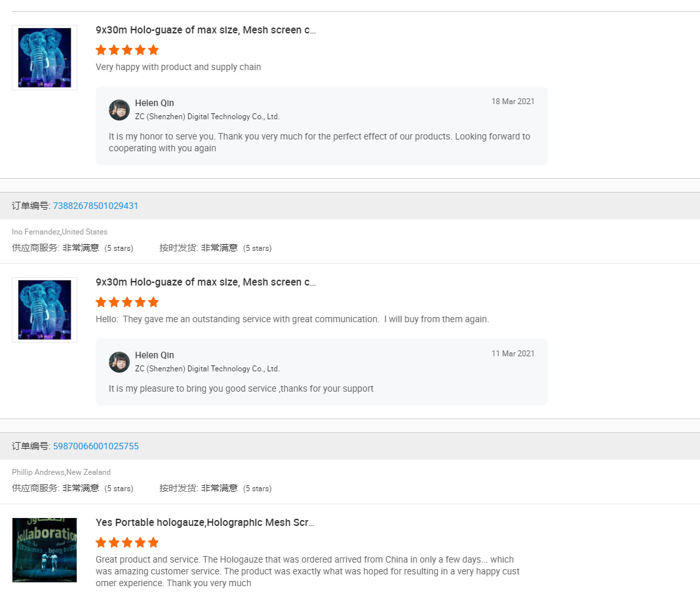The image size is (700, 615).
Task: Click reviewer name Ino Fernandez, United States
Action: point(60,232)
